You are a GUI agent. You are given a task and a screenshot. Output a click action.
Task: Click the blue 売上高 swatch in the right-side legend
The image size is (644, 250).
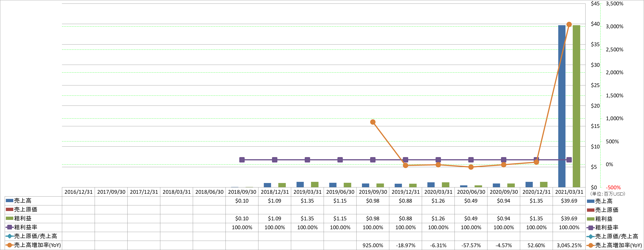(x=591, y=201)
